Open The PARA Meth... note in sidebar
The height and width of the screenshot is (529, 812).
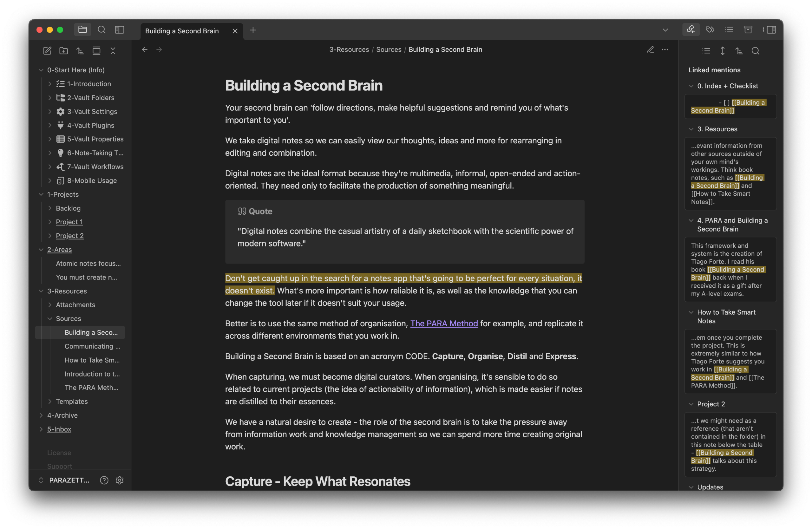tap(91, 388)
